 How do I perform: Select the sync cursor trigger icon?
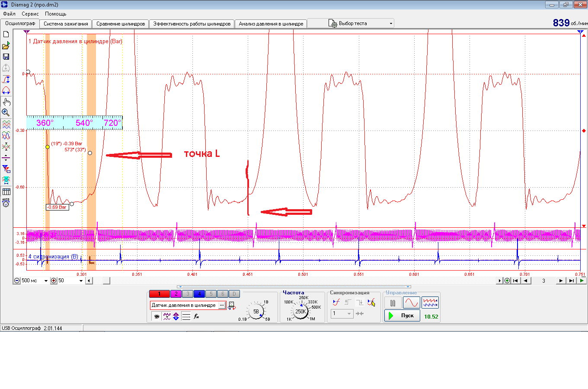[371, 303]
